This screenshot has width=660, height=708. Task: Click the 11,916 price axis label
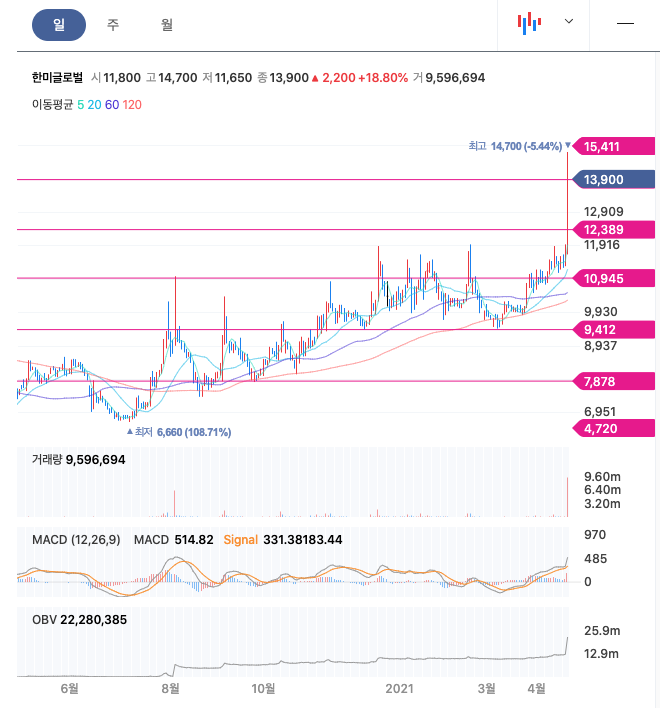click(x=602, y=245)
